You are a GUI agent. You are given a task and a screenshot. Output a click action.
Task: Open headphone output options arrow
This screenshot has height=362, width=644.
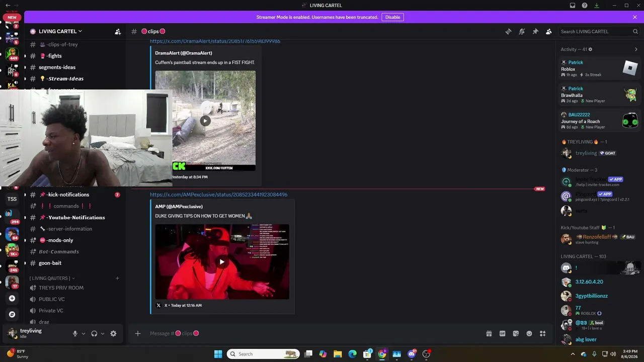click(103, 333)
